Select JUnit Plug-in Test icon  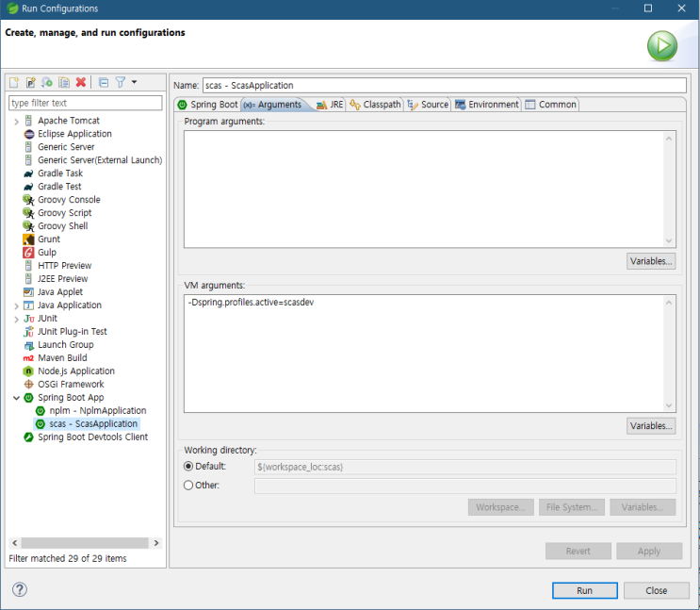pos(28,332)
